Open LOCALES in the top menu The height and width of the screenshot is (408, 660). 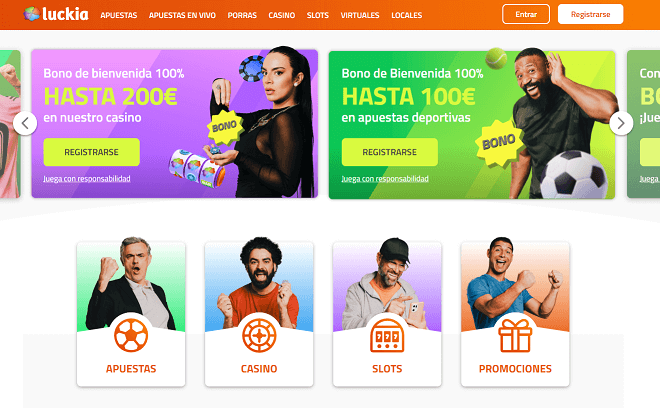[x=407, y=15]
